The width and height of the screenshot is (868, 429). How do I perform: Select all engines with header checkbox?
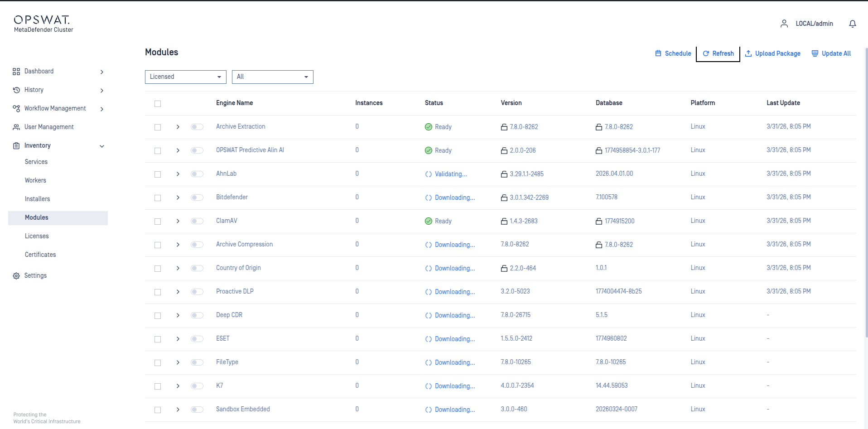[158, 104]
